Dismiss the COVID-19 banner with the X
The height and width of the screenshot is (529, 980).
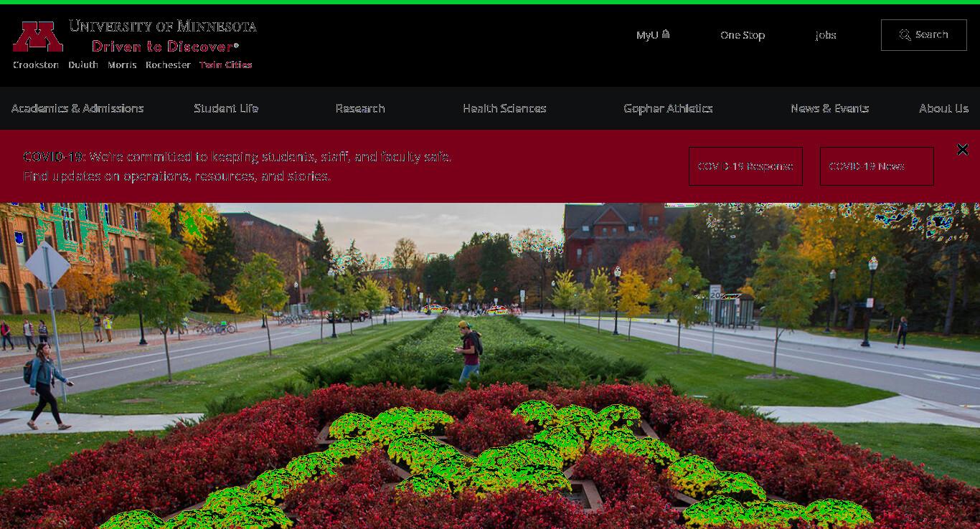[x=963, y=149]
